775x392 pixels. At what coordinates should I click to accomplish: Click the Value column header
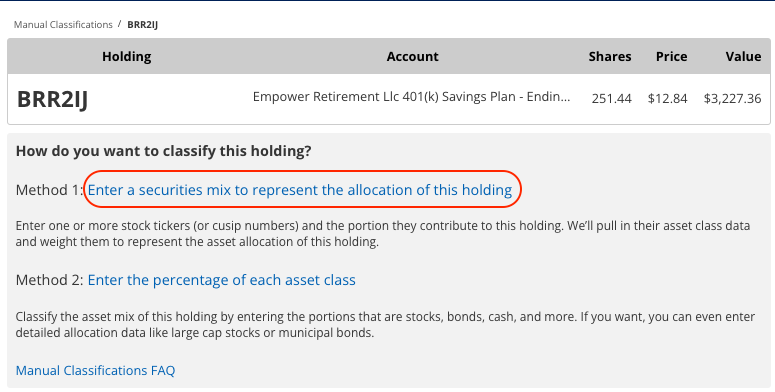coord(743,56)
